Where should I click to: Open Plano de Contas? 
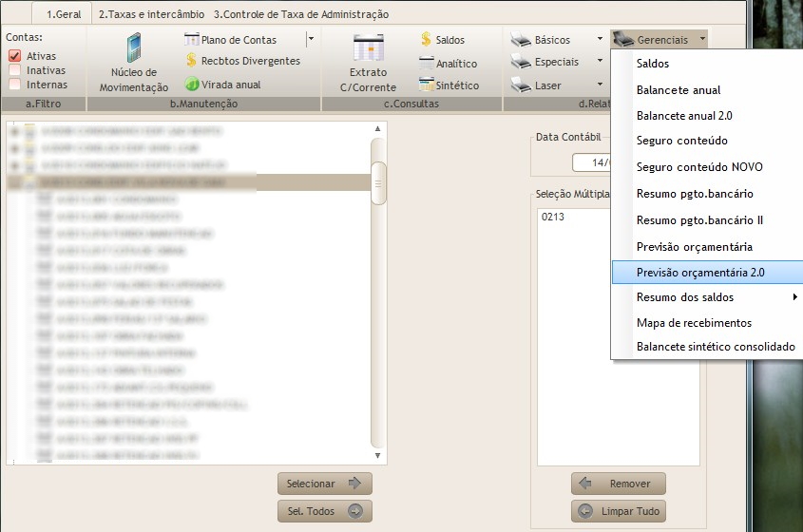(x=239, y=40)
